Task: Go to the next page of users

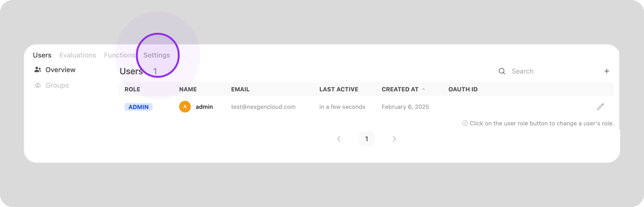Action: [394, 139]
